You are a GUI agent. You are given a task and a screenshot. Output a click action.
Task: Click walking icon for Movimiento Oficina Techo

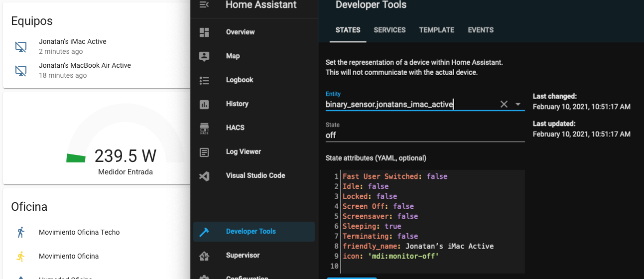20,232
